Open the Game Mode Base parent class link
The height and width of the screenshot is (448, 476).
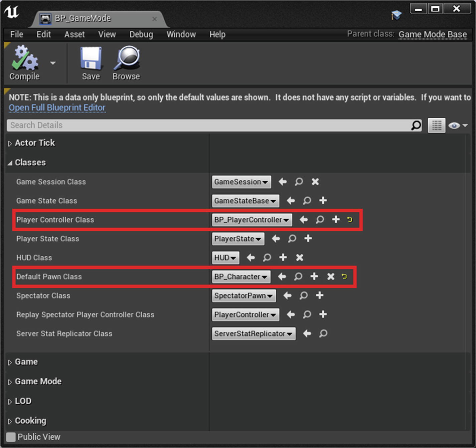tap(433, 34)
